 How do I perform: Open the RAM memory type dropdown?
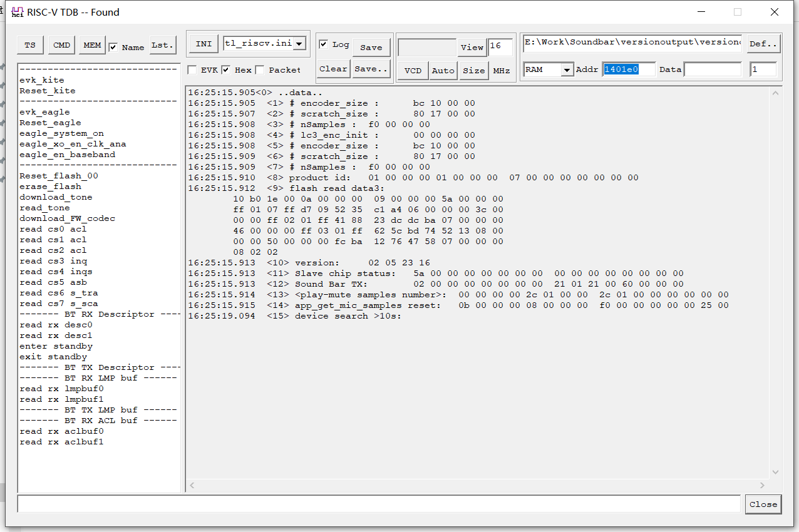click(x=567, y=69)
